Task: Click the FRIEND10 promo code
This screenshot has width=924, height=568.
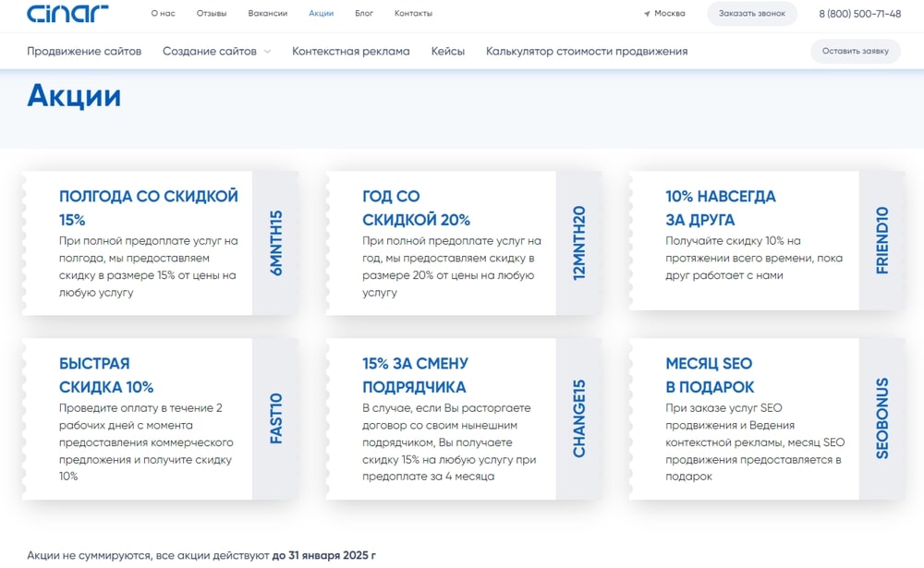Action: tap(882, 240)
